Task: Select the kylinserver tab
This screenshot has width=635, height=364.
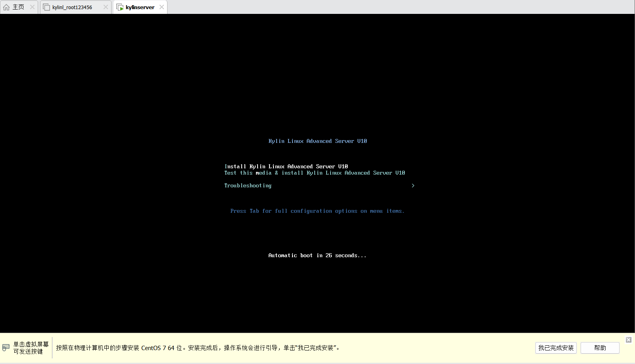Action: tap(140, 7)
